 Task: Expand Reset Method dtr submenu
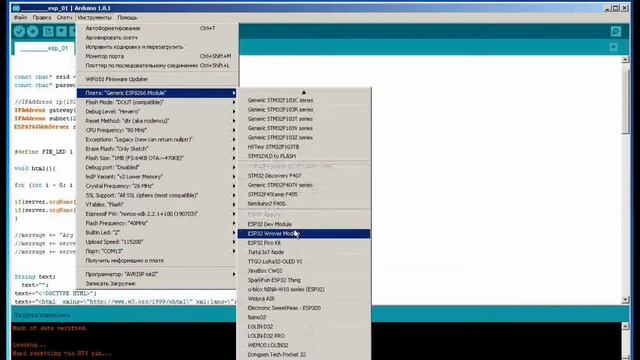click(157, 121)
